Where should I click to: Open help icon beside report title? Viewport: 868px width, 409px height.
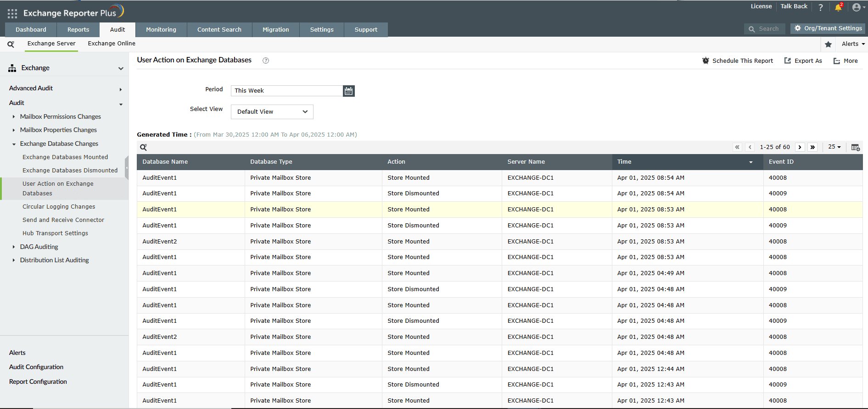[266, 61]
